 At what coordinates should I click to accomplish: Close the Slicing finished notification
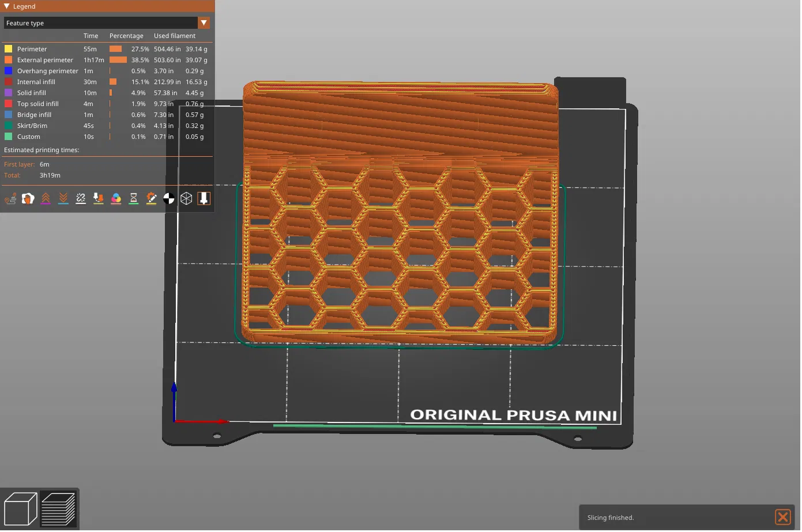pyautogui.click(x=783, y=518)
